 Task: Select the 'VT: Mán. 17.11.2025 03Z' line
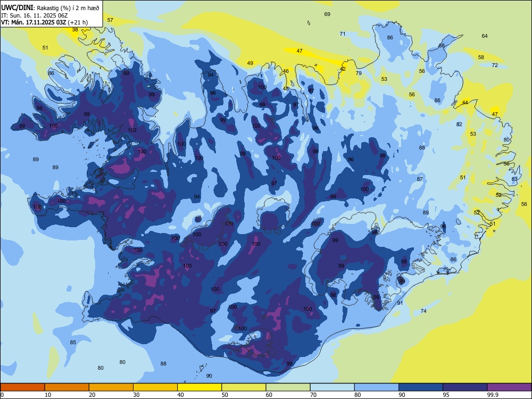click(34, 22)
